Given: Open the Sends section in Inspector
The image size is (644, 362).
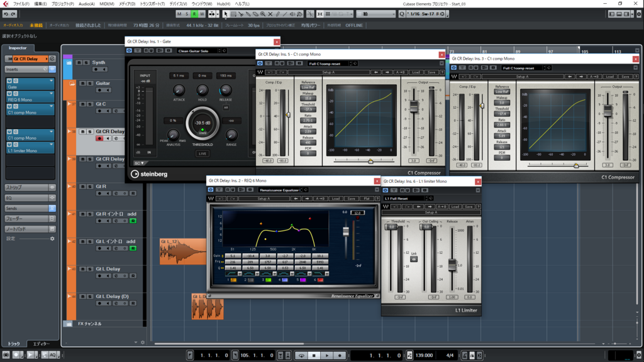Looking at the screenshot, I should tap(30, 209).
